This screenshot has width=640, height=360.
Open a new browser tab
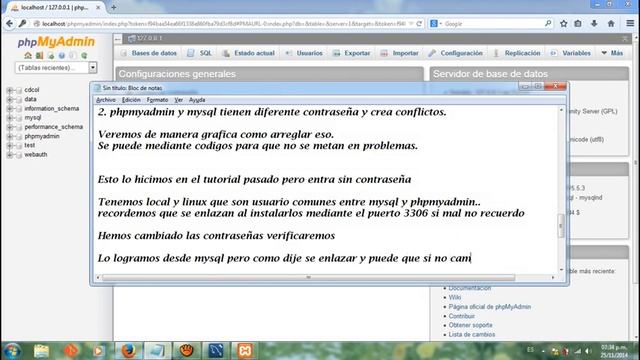pyautogui.click(x=113, y=7)
